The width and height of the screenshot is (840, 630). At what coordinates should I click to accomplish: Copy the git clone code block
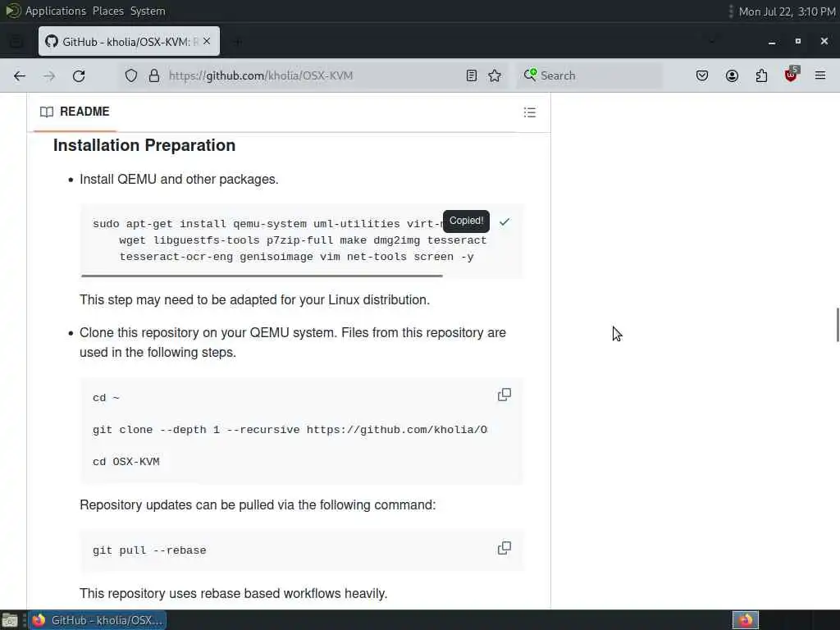[504, 395]
